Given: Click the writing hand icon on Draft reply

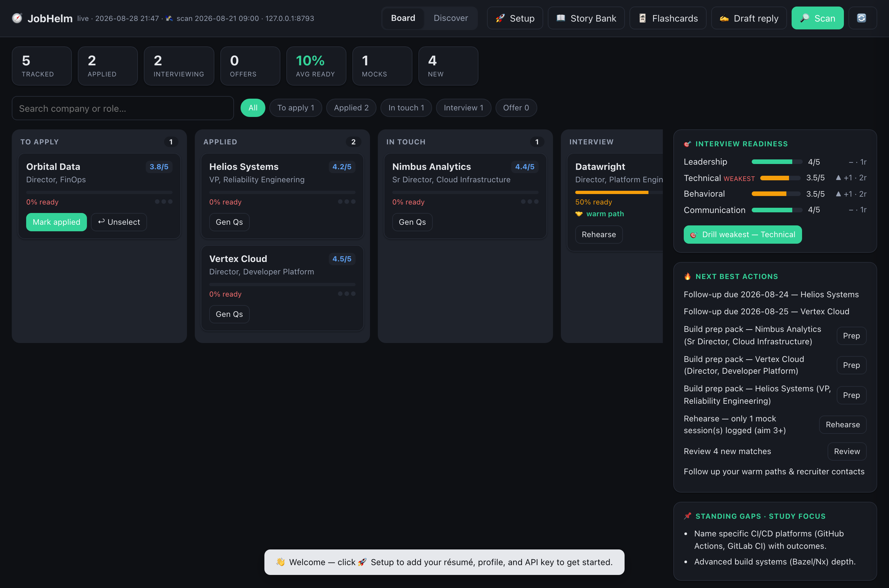Looking at the screenshot, I should point(724,18).
